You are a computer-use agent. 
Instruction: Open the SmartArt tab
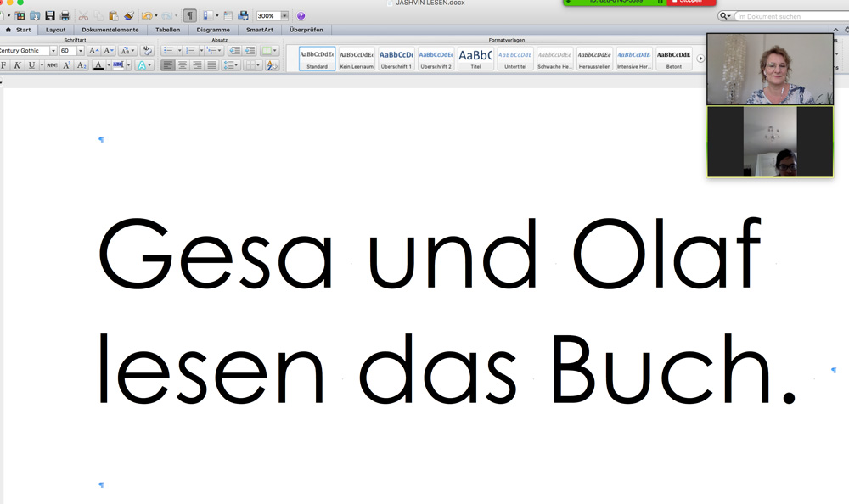(259, 30)
